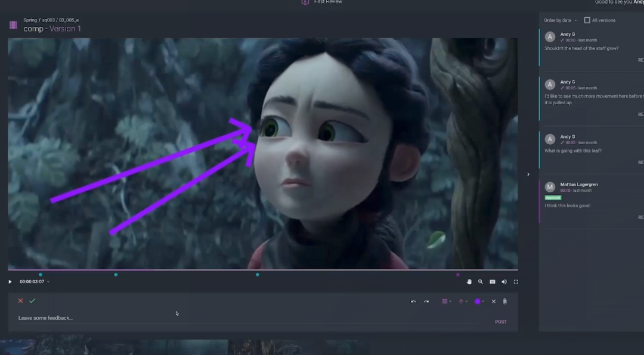
Task: Activate the zoom magnifier tool
Action: click(x=481, y=282)
